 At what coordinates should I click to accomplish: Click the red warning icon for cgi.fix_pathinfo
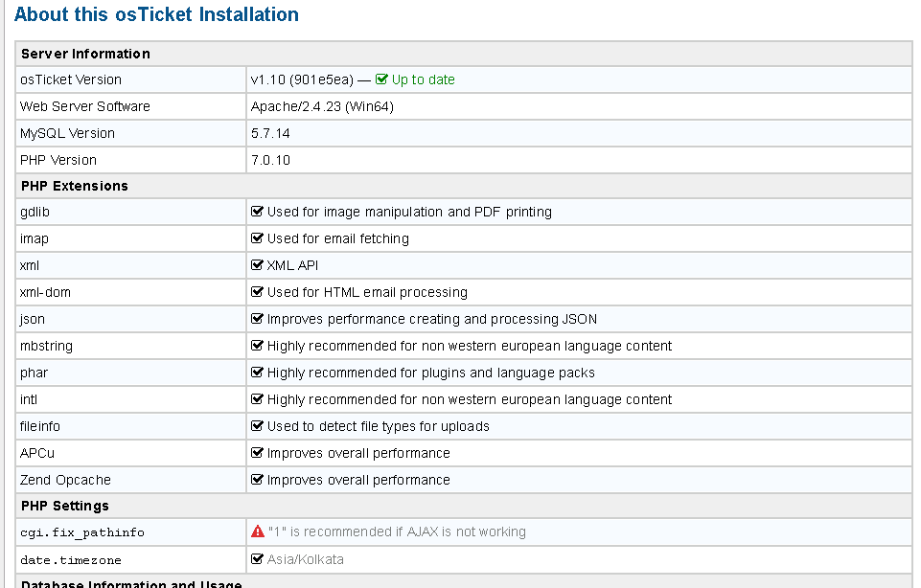tap(257, 531)
